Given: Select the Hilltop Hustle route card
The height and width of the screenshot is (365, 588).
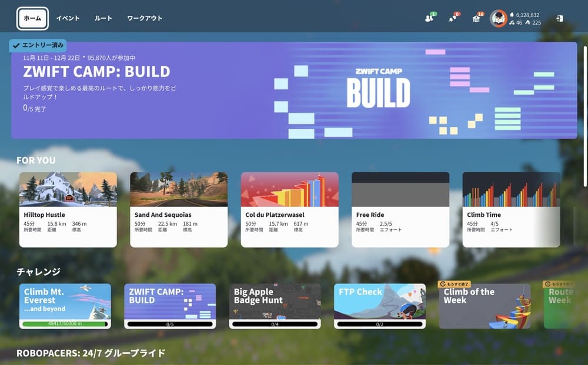Looking at the screenshot, I should click(68, 209).
